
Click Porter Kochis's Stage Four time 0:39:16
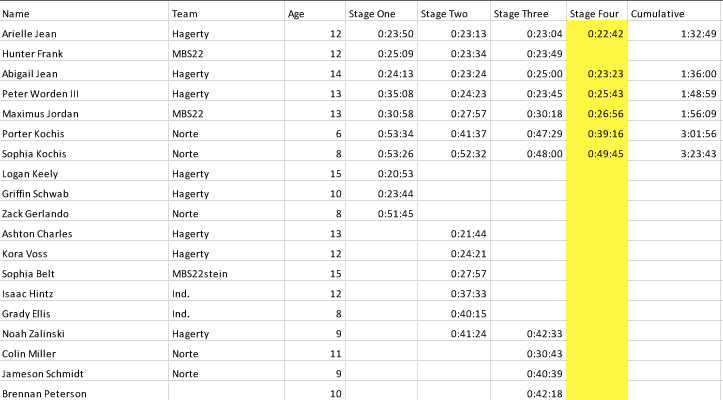click(x=606, y=134)
